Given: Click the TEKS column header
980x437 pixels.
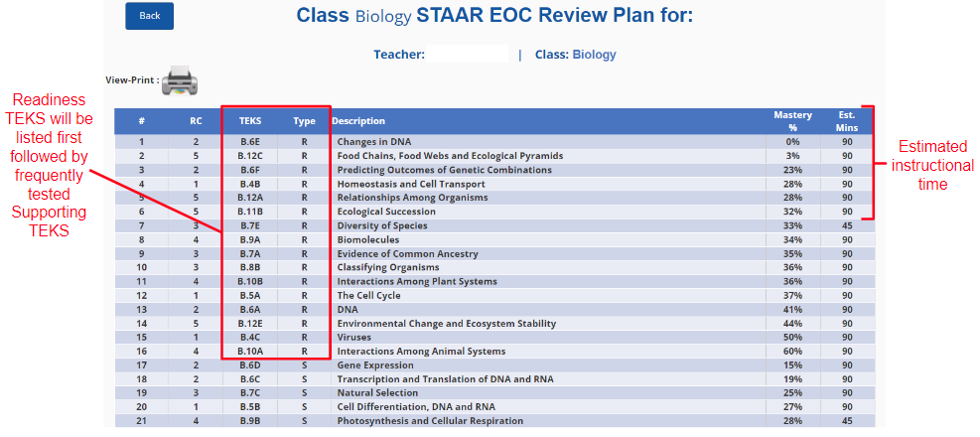Looking at the screenshot, I should point(250,121).
